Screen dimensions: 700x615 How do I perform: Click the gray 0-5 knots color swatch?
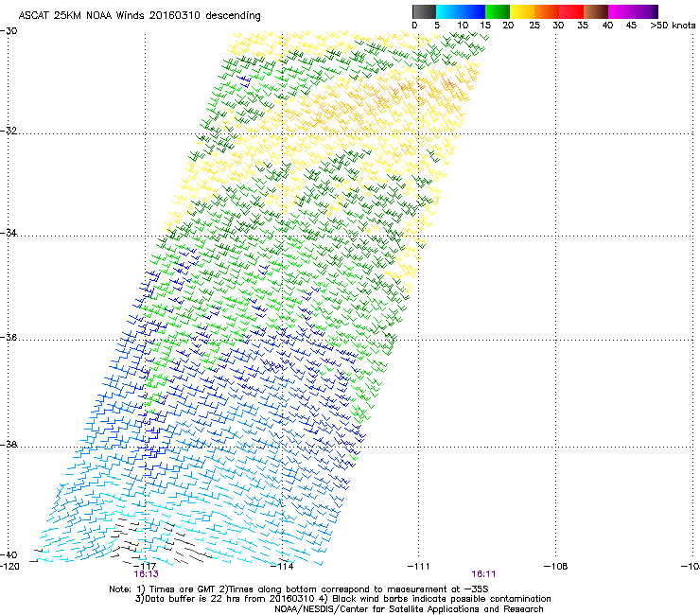(x=424, y=11)
